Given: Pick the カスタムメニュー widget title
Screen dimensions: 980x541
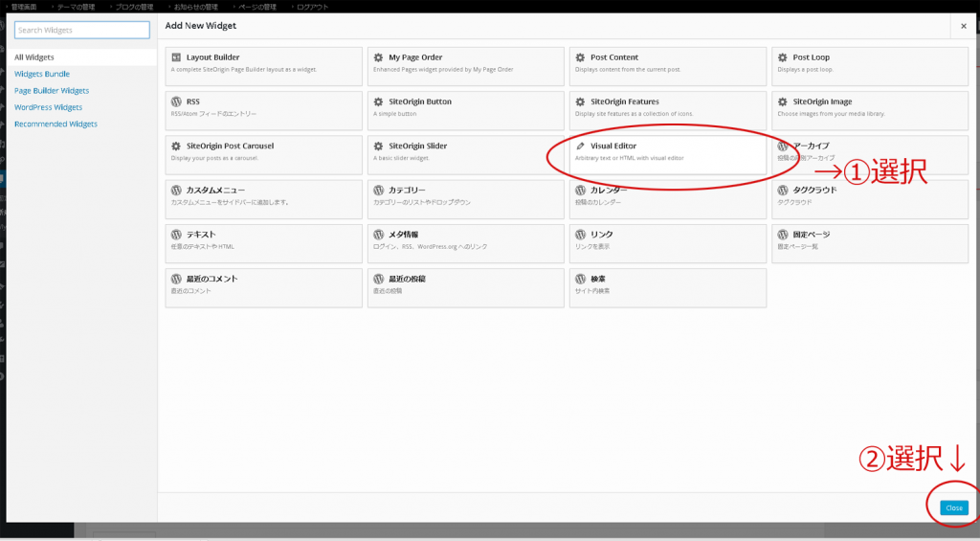Looking at the screenshot, I should tap(215, 191).
